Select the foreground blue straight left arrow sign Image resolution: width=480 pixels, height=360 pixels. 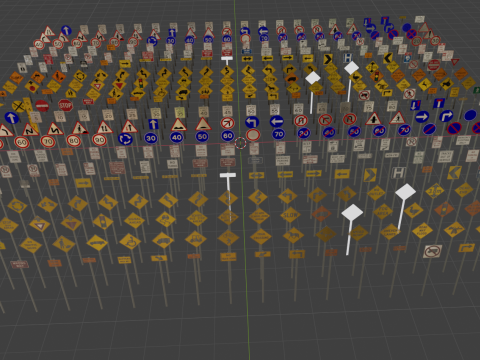277,121
